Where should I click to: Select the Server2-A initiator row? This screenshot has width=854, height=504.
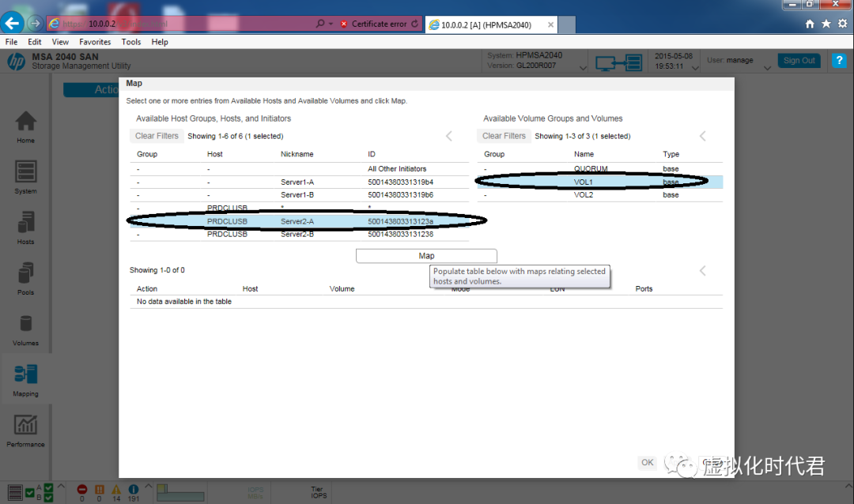(300, 221)
